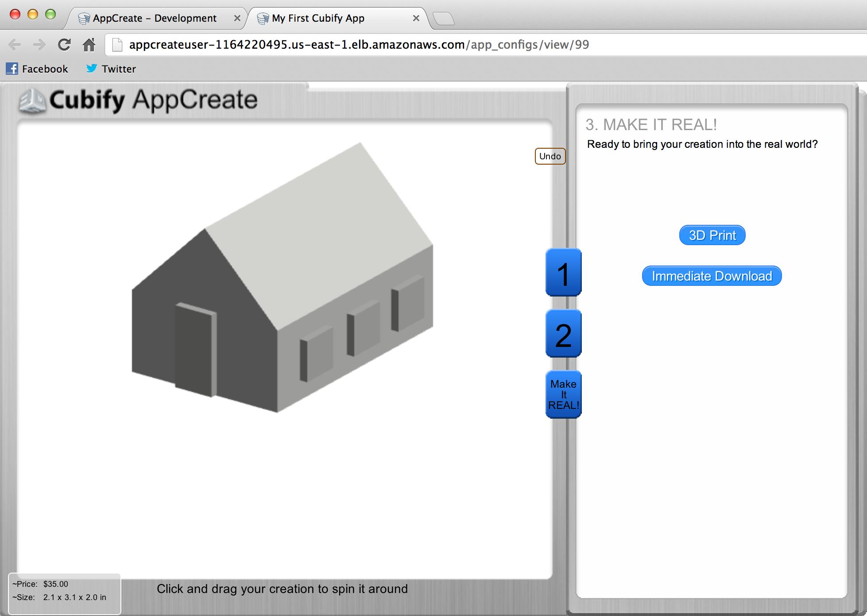Close the My First Cubify App tab
This screenshot has height=616, width=867.
416,18
